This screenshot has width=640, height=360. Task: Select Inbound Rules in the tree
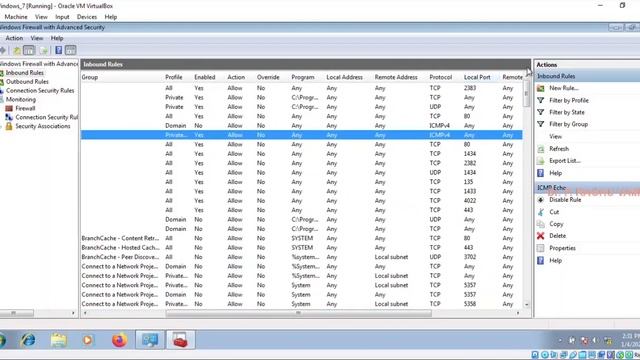pyautogui.click(x=25, y=73)
